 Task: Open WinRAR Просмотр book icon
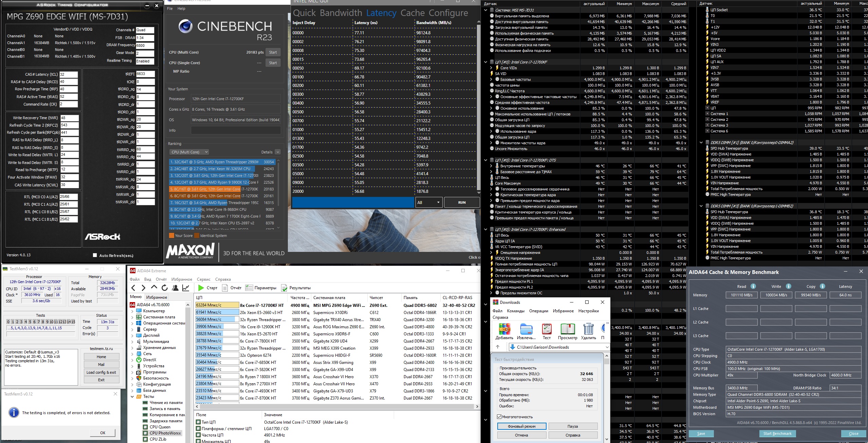pos(567,329)
